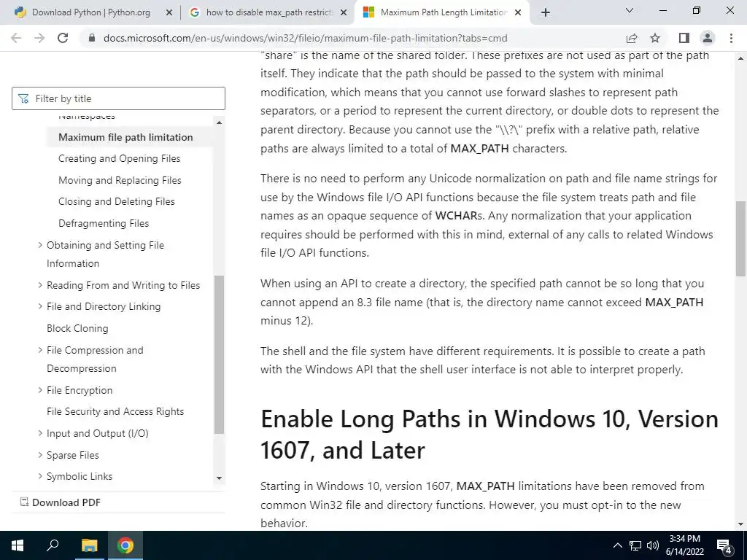Close the Download Python tab
Screen dimensions: 747x560
169,13
